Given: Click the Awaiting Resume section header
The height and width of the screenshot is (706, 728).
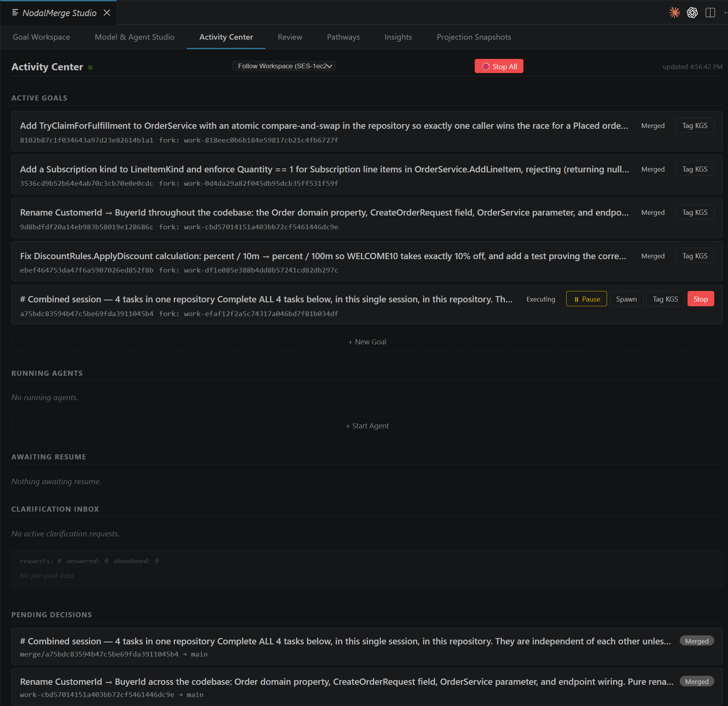Looking at the screenshot, I should tap(49, 457).
